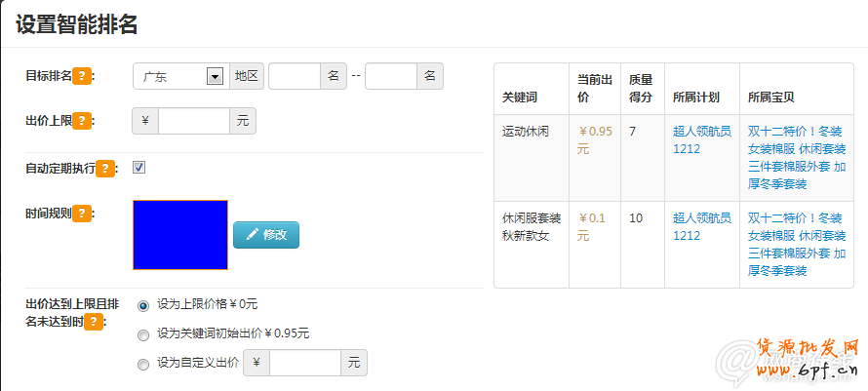The height and width of the screenshot is (391, 868).
Task: Click the starting rank input field
Action: click(294, 76)
